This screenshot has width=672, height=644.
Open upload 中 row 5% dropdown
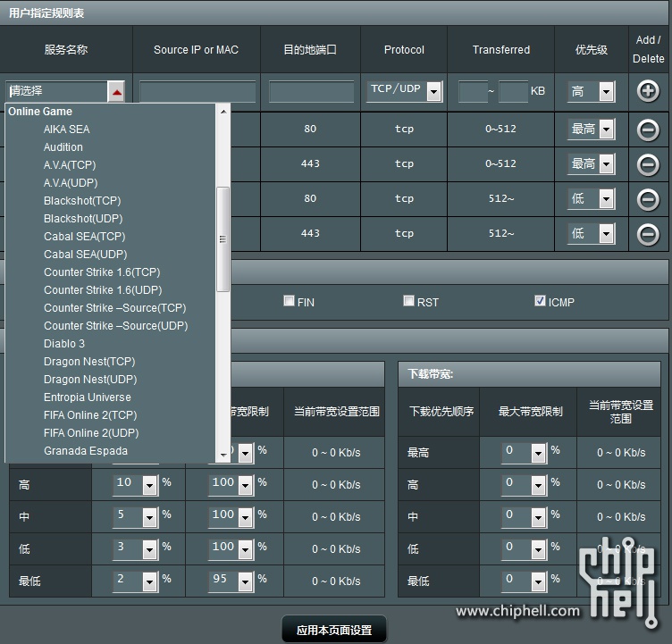point(136,516)
